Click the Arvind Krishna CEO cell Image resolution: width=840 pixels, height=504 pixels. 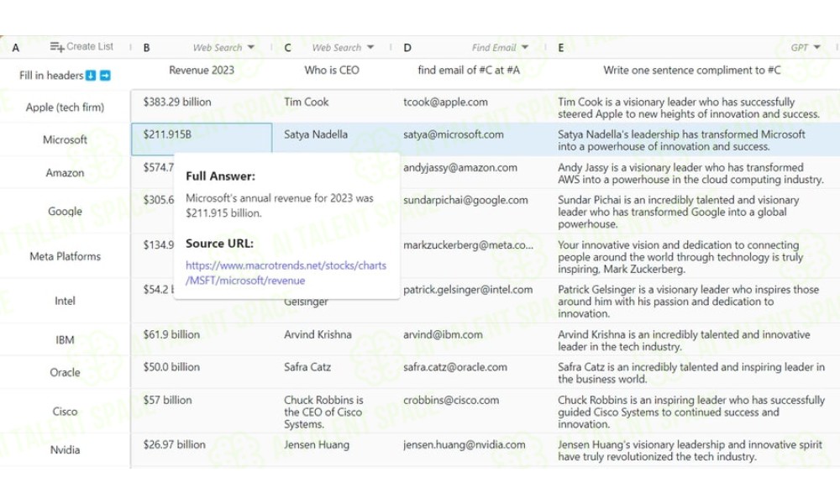[332, 339]
